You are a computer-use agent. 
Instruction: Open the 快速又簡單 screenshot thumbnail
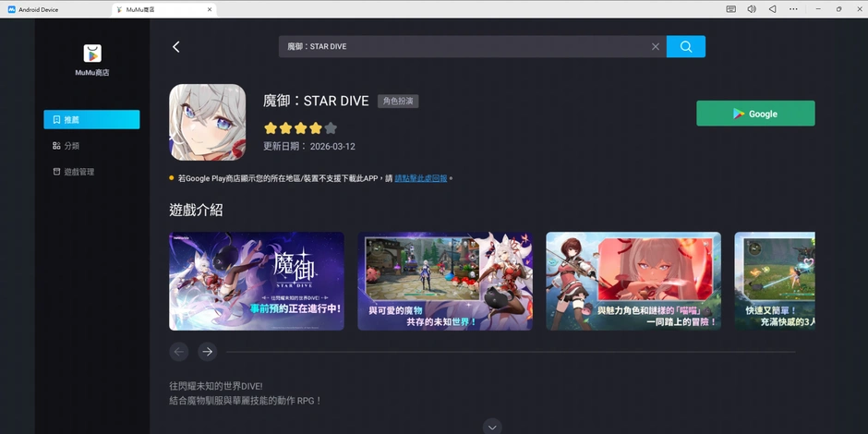point(775,282)
